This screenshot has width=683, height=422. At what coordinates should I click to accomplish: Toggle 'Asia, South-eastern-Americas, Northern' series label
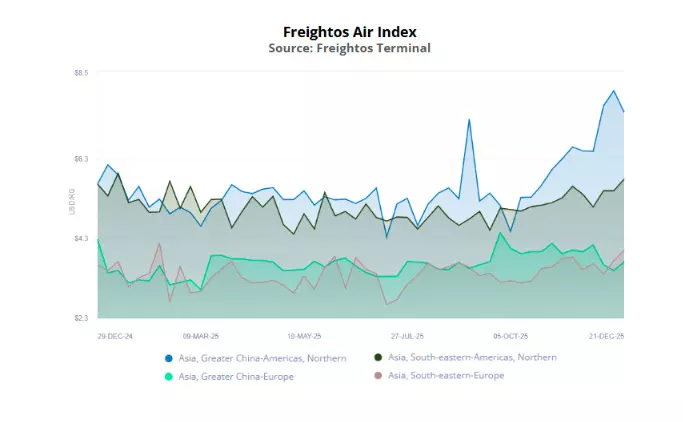(x=472, y=357)
